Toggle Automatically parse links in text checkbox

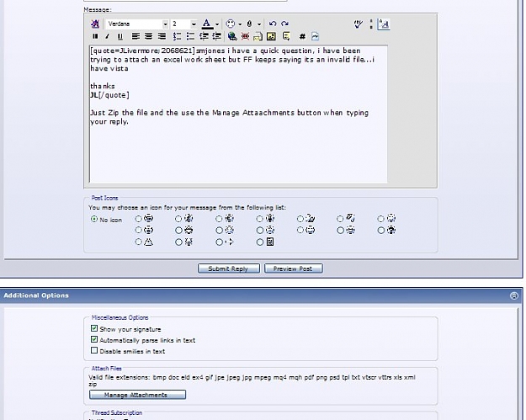coord(94,339)
